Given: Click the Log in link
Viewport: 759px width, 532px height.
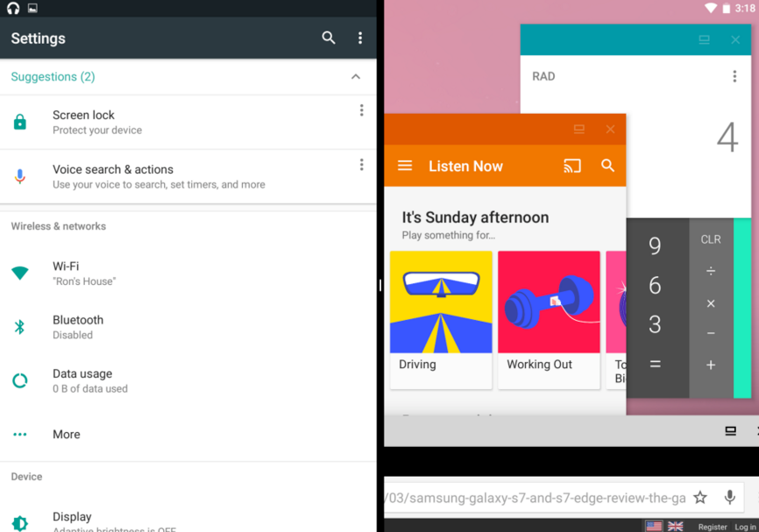Looking at the screenshot, I should pos(744,527).
